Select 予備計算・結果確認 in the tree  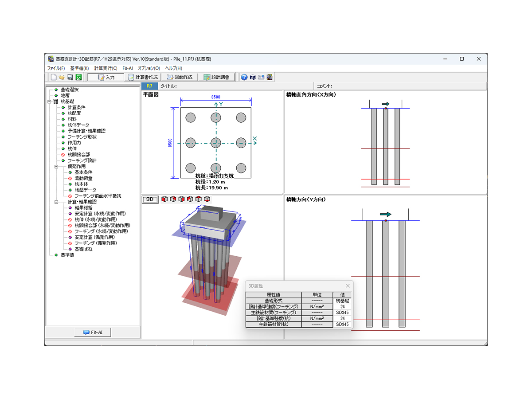(86, 131)
